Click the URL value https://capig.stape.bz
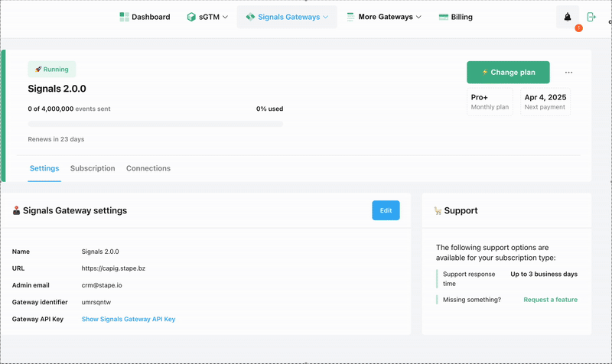This screenshot has height=364, width=612. [113, 268]
